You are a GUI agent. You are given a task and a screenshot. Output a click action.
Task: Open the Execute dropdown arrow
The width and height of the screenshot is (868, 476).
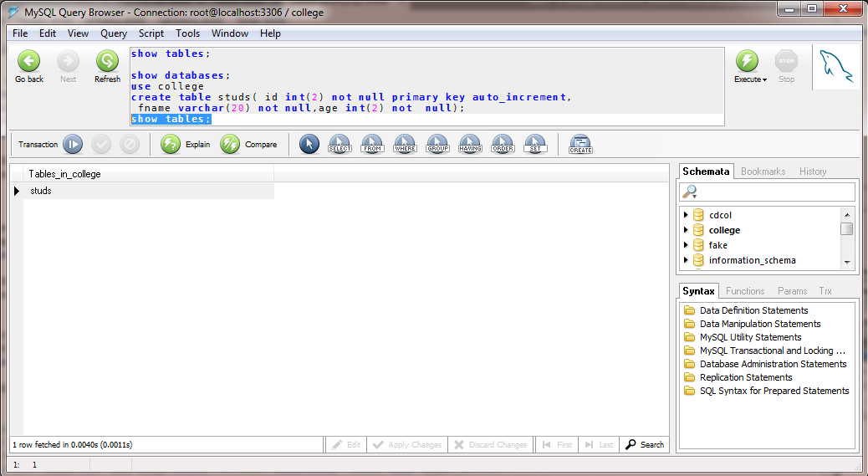tap(764, 79)
